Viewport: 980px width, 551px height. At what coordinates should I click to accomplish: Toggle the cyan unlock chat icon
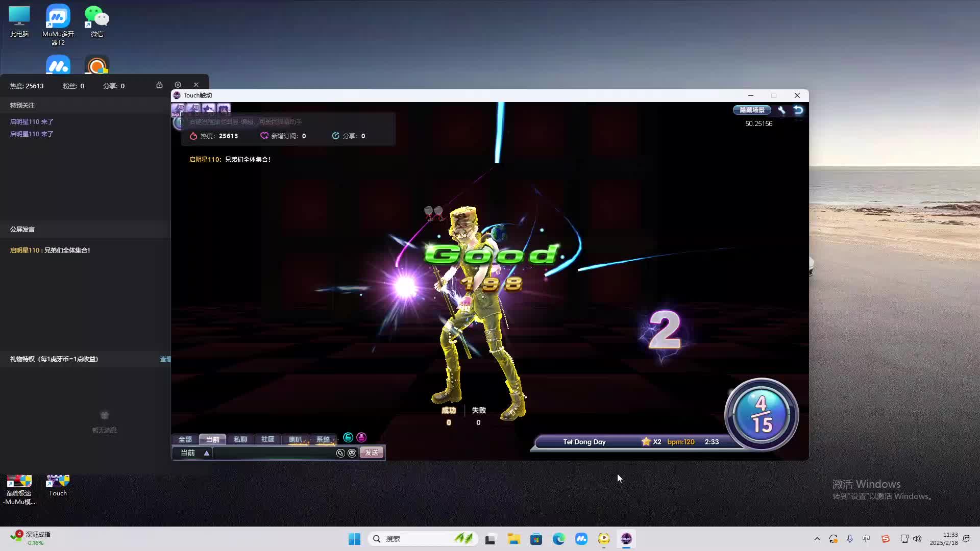tap(348, 437)
